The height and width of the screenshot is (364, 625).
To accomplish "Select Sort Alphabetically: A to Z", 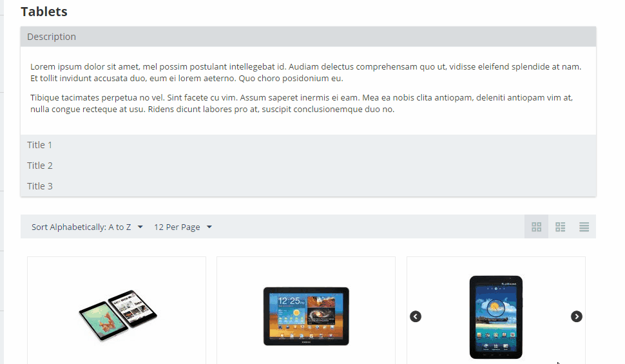I will tap(81, 227).
